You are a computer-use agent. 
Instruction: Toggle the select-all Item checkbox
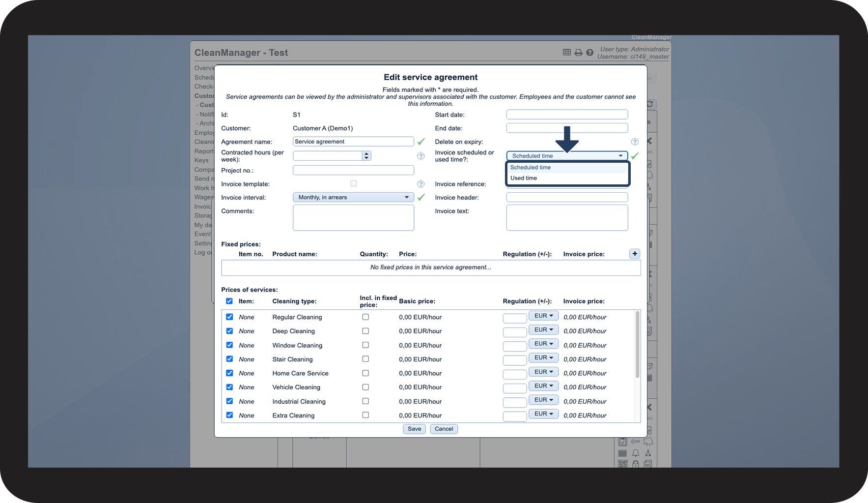click(229, 301)
